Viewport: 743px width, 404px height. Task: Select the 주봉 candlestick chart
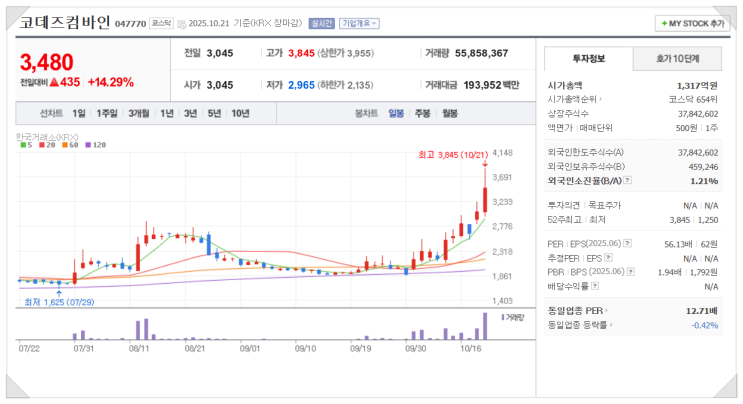pos(422,114)
